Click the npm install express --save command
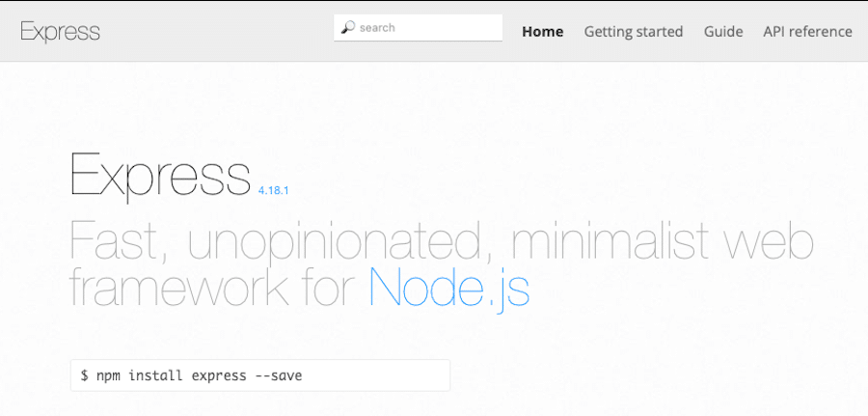Screen dimensions: 868x416 click(260, 375)
